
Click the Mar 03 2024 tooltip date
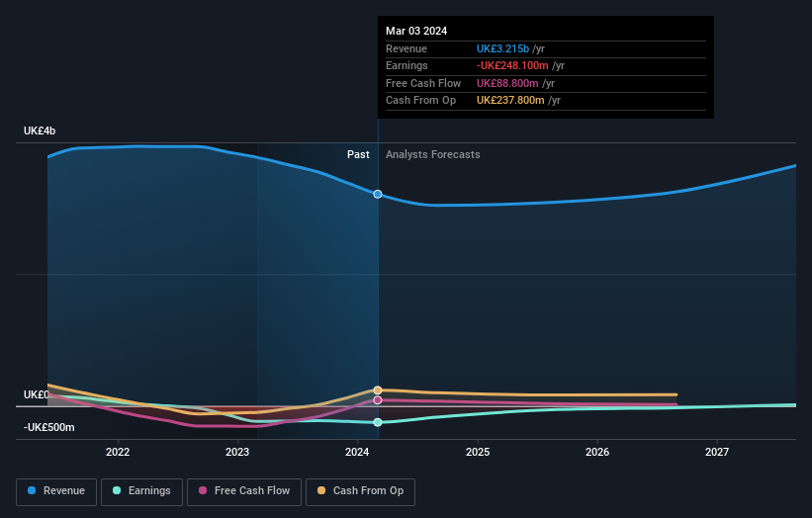click(x=416, y=31)
